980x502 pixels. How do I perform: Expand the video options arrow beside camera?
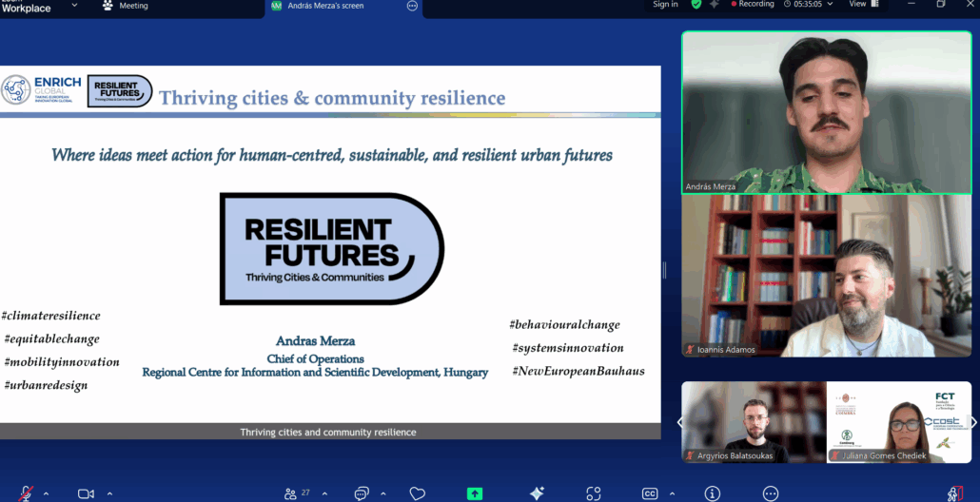click(109, 493)
